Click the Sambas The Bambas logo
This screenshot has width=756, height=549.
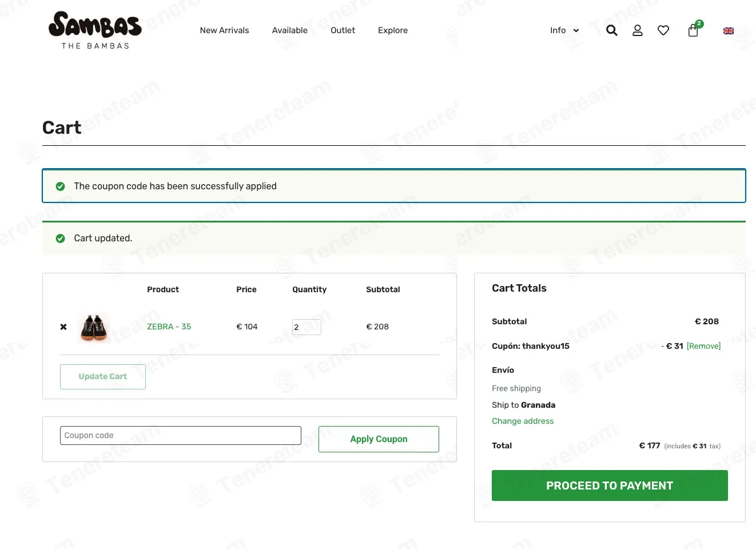(96, 30)
